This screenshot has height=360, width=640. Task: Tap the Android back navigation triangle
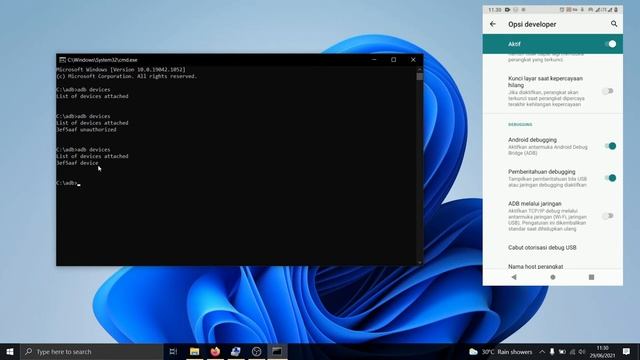coord(514,277)
